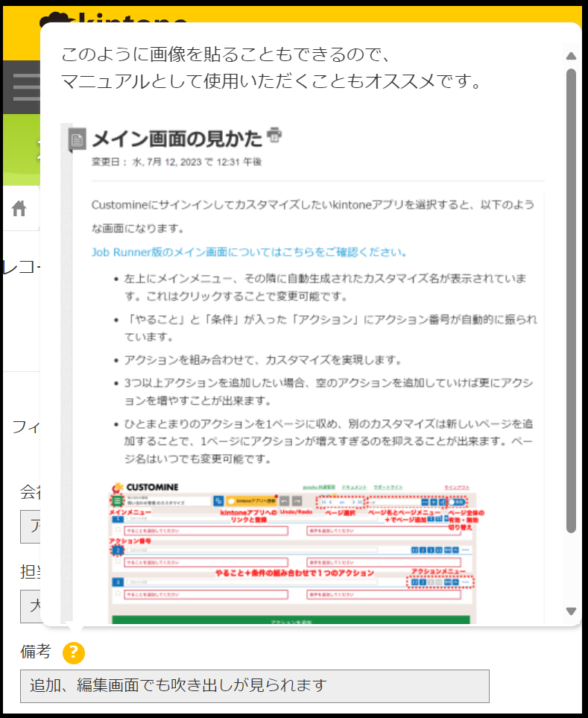Click the text このように画像を貼ることもできるので
588x718 pixels.
click(x=226, y=54)
